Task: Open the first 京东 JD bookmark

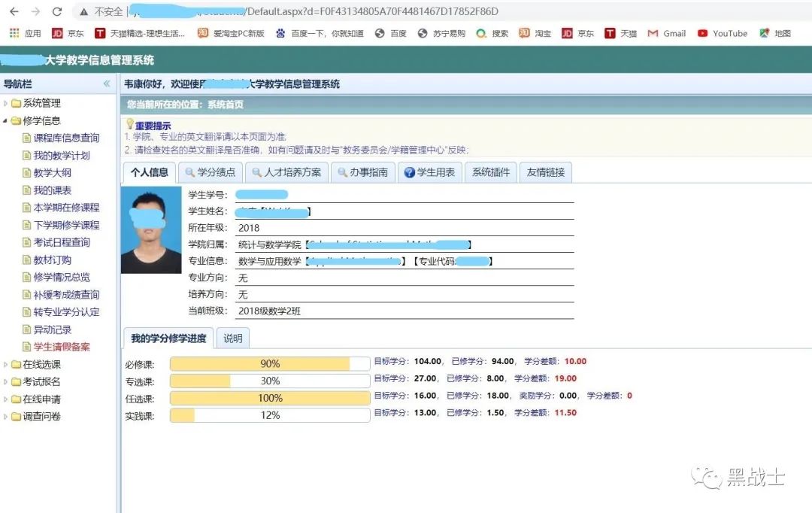Action: click(x=68, y=33)
